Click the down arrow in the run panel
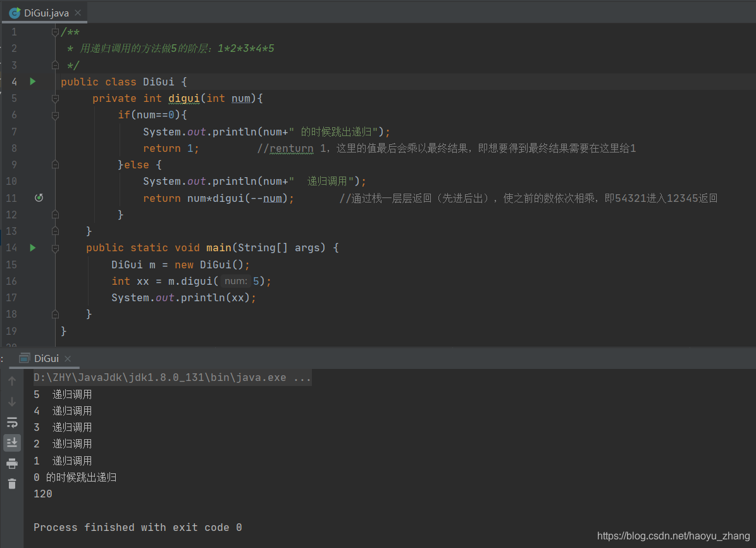Image resolution: width=756 pixels, height=548 pixels. tap(12, 401)
